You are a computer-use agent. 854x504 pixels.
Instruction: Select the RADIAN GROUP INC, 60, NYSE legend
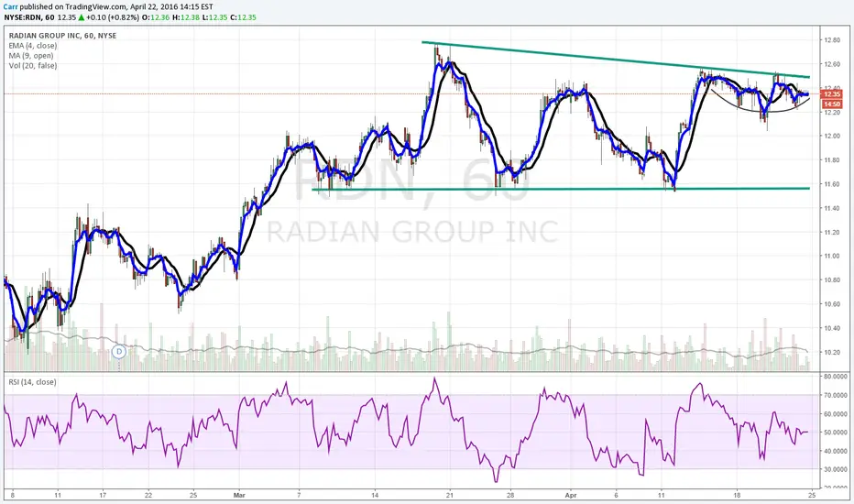62,36
